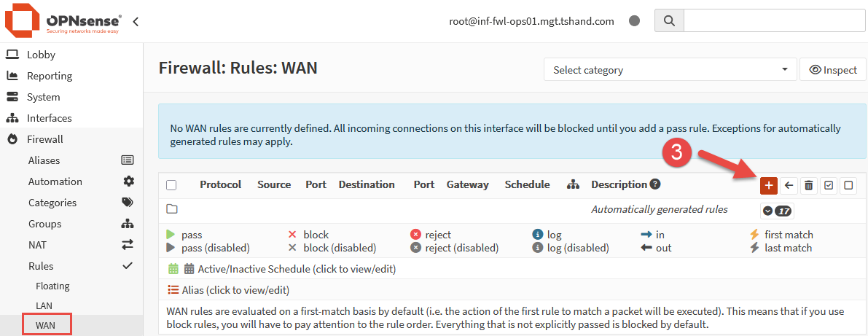Collapse sidebar with chevron next to logo

[136, 21]
